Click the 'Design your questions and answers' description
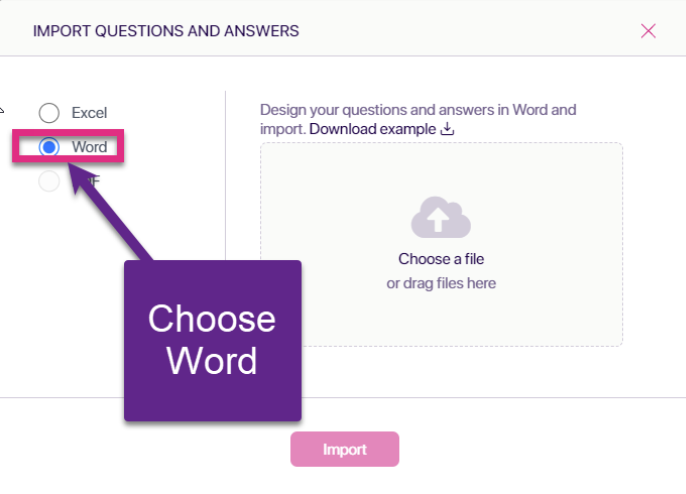The width and height of the screenshot is (686, 494). pyautogui.click(x=418, y=119)
